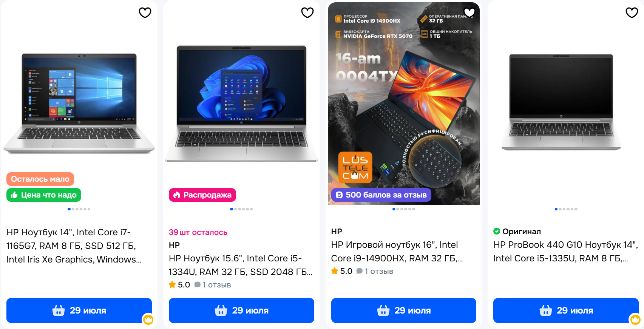Open the 1 отзыв link on the i5-1334U laptop

coord(213,285)
